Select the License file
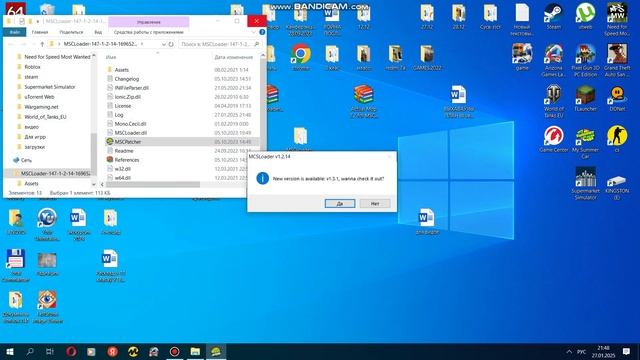This screenshot has width=640, height=360. point(123,106)
